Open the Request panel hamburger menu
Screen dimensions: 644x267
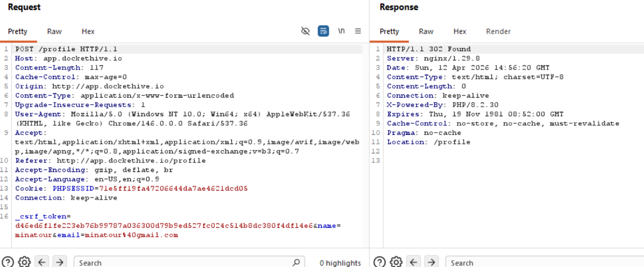(x=358, y=31)
